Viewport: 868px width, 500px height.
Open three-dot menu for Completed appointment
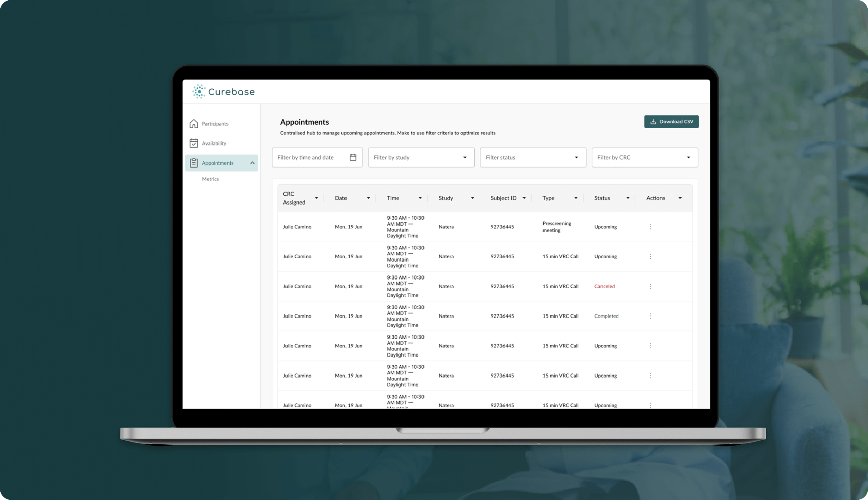pyautogui.click(x=650, y=316)
